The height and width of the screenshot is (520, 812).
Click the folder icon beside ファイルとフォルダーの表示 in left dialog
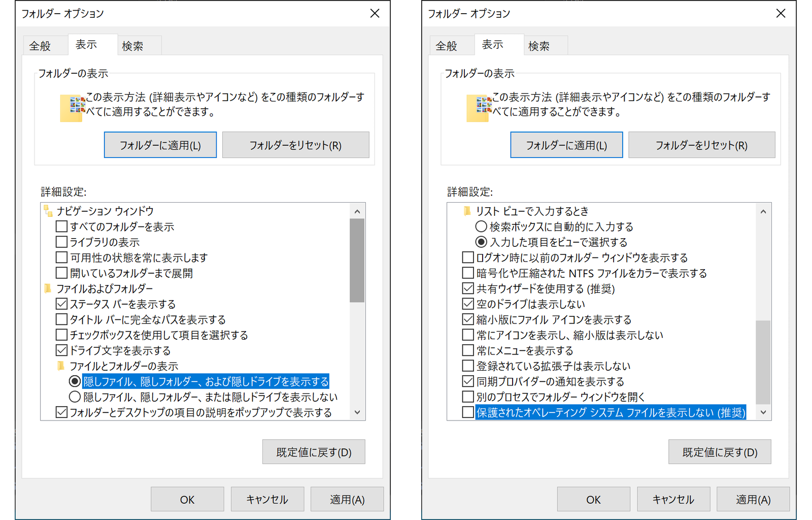pyautogui.click(x=61, y=366)
